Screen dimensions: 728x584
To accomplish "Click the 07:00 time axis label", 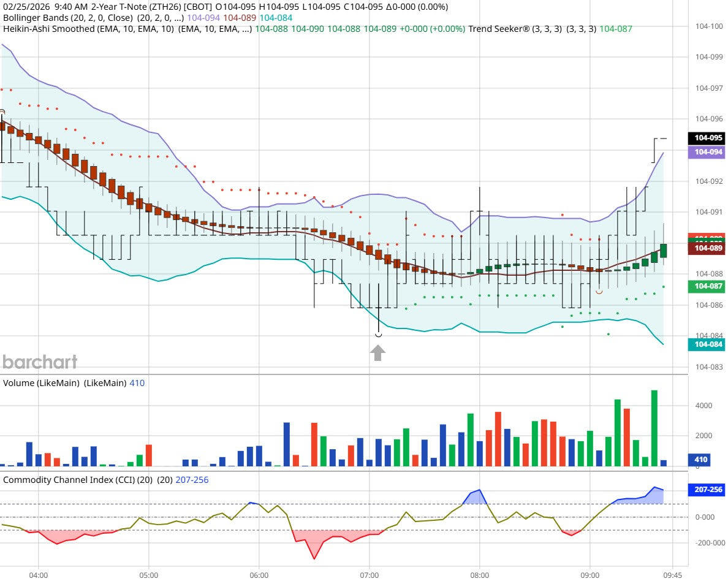I will [369, 575].
